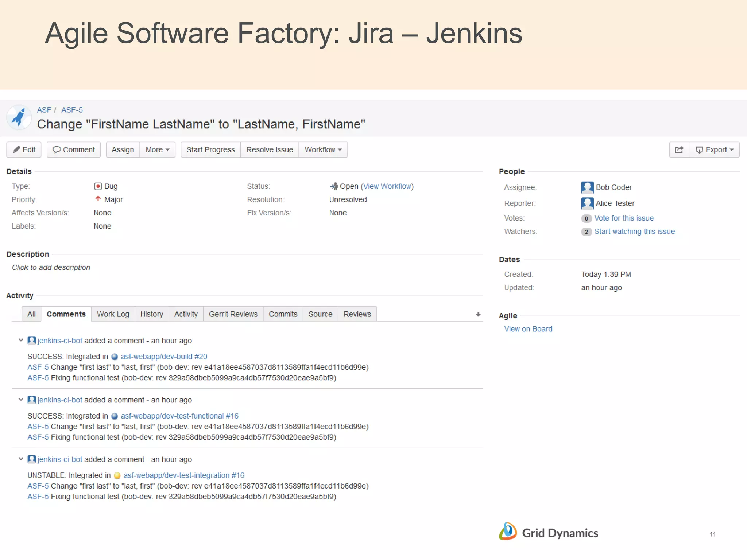Viewport: 747px width, 560px height.
Task: Click the blue build ball for dev-test-functional #16
Action: [115, 416]
